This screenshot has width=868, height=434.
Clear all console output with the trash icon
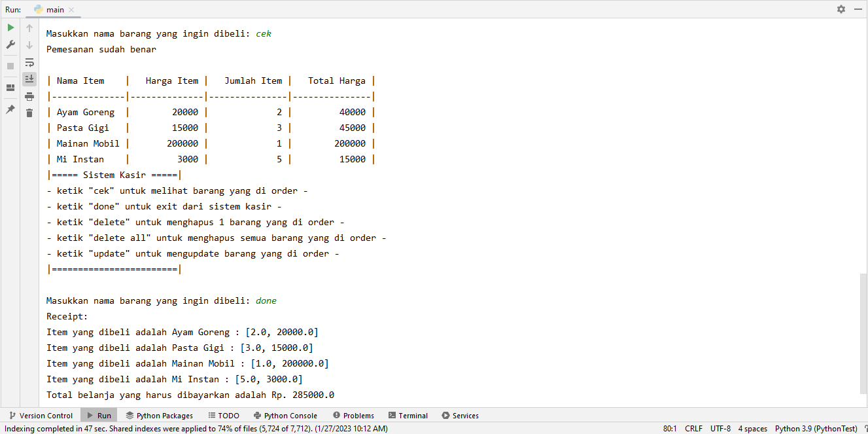[29, 113]
